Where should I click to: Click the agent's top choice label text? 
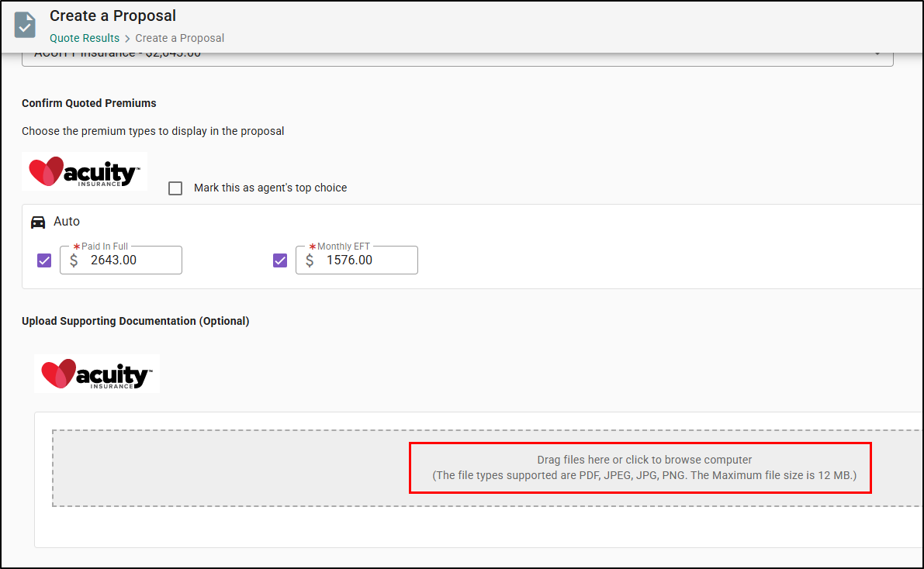click(x=271, y=188)
